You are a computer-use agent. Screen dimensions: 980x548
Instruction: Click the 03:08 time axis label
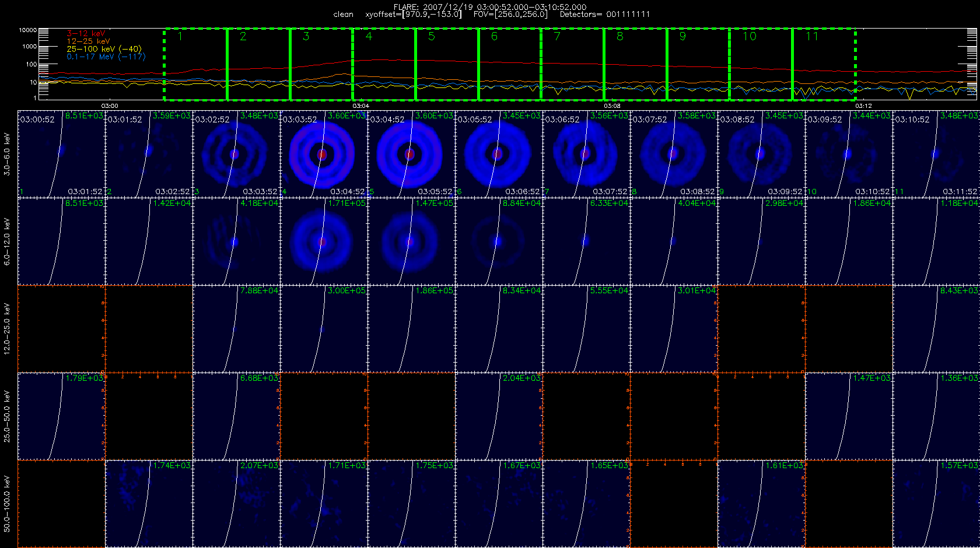click(612, 106)
